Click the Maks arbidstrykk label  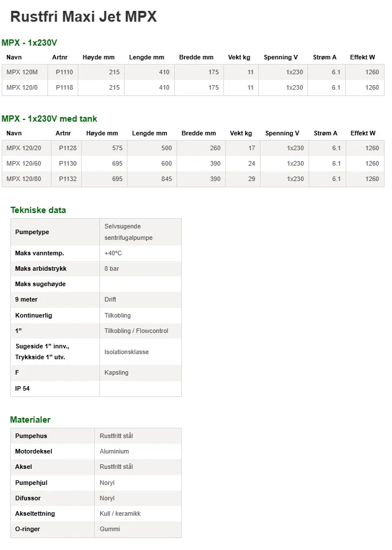(x=41, y=268)
